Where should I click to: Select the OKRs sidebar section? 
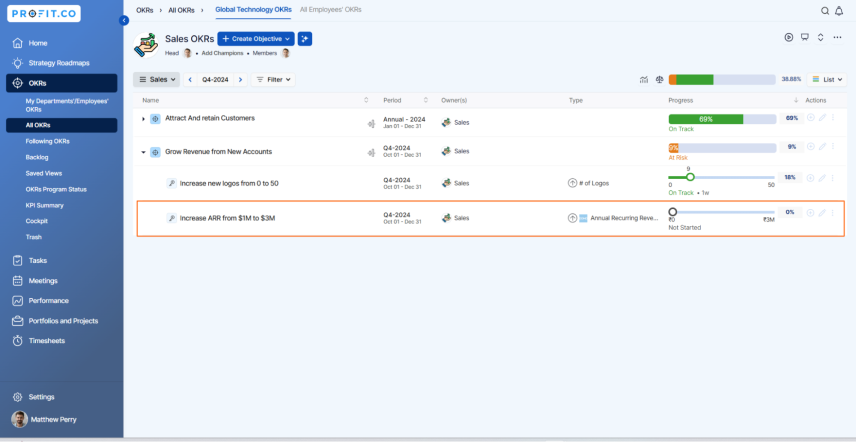click(x=62, y=83)
